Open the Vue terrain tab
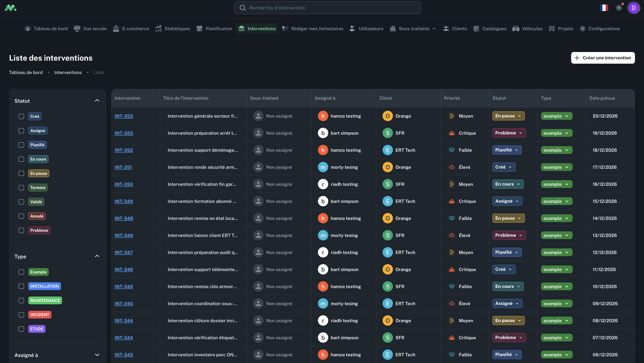Image resolution: width=644 pixels, height=363 pixels. pyautogui.click(x=90, y=28)
